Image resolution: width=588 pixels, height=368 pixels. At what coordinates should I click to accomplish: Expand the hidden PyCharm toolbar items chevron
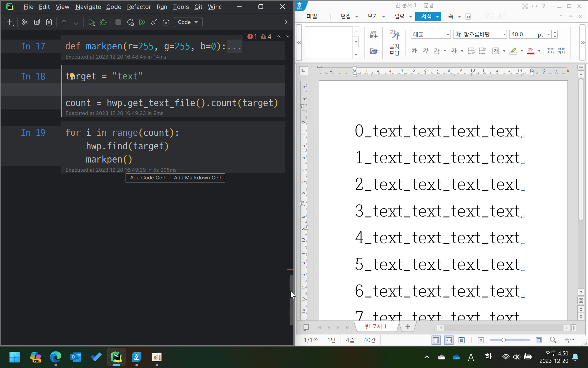coord(286,22)
